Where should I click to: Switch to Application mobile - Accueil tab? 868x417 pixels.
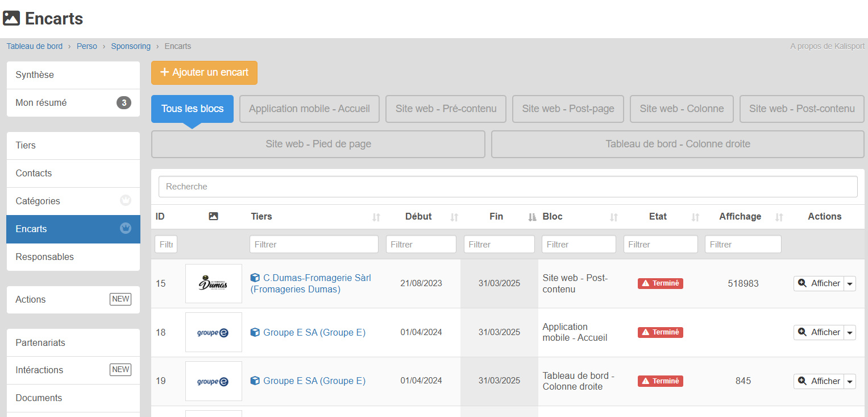click(x=309, y=109)
